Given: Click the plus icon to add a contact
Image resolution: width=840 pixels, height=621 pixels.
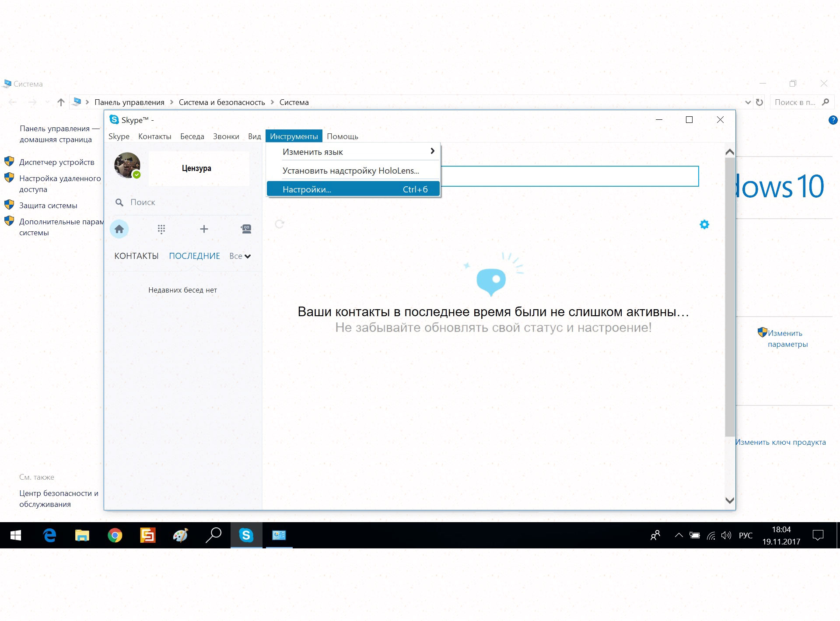Looking at the screenshot, I should coord(204,229).
